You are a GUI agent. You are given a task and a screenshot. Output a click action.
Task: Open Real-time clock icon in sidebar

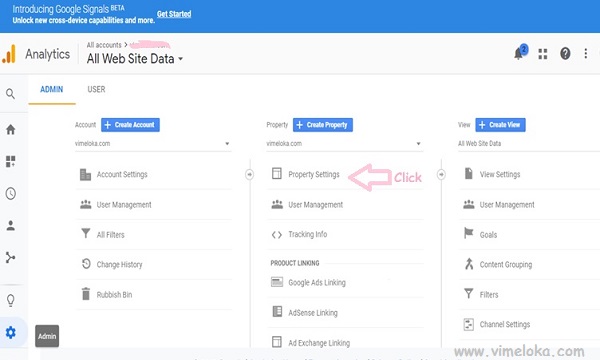pyautogui.click(x=11, y=194)
